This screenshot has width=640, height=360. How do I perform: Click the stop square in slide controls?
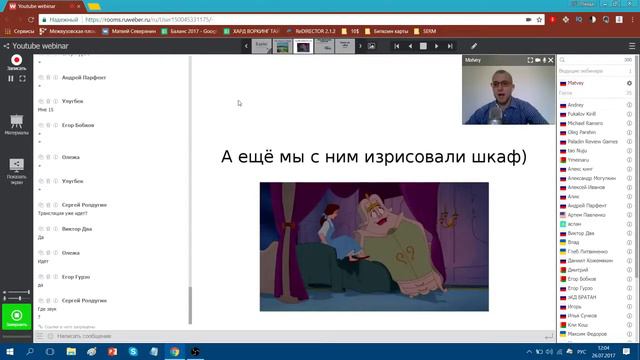(423, 46)
